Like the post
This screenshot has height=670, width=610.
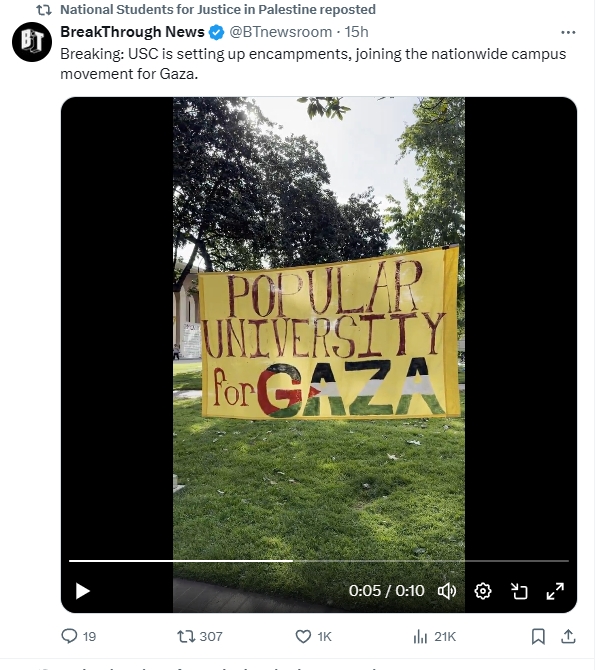[304, 636]
